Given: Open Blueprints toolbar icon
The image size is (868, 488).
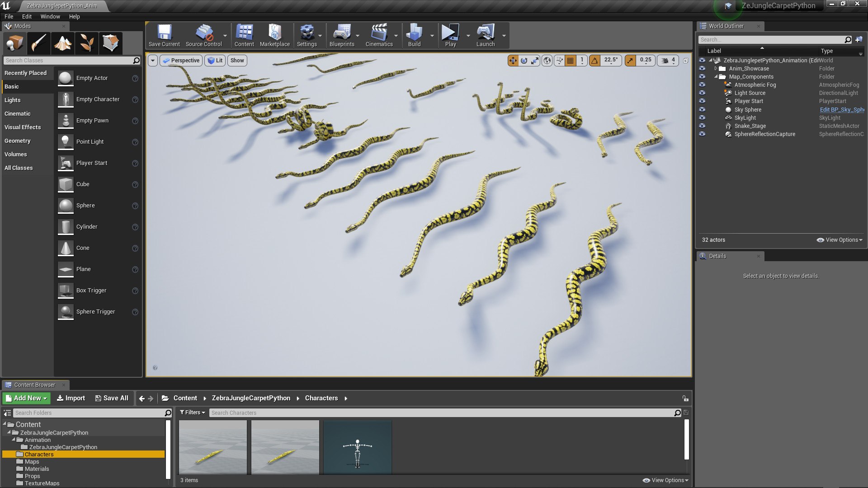Looking at the screenshot, I should [x=342, y=36].
